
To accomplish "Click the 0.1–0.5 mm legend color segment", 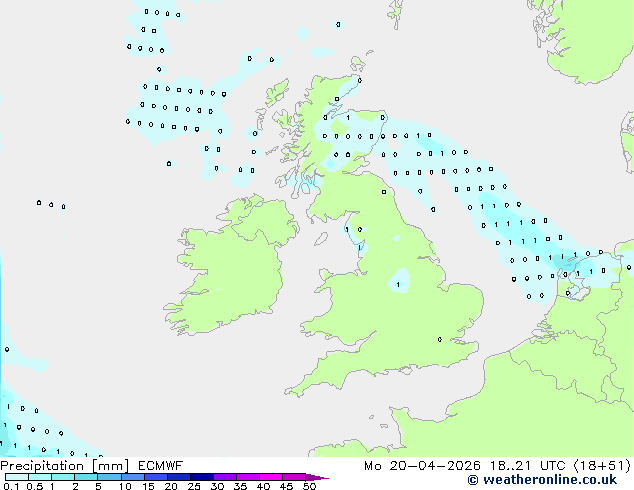I will click(17, 477).
